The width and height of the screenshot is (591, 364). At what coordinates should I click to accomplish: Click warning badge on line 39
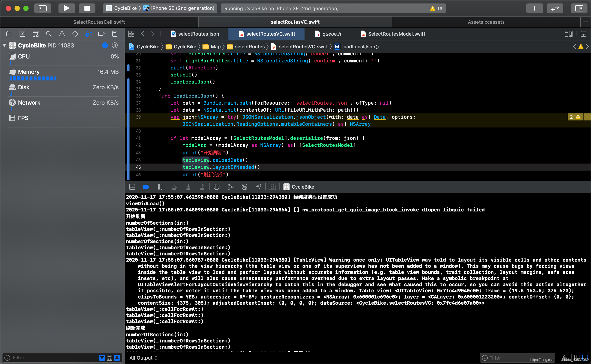pyautogui.click(x=575, y=117)
